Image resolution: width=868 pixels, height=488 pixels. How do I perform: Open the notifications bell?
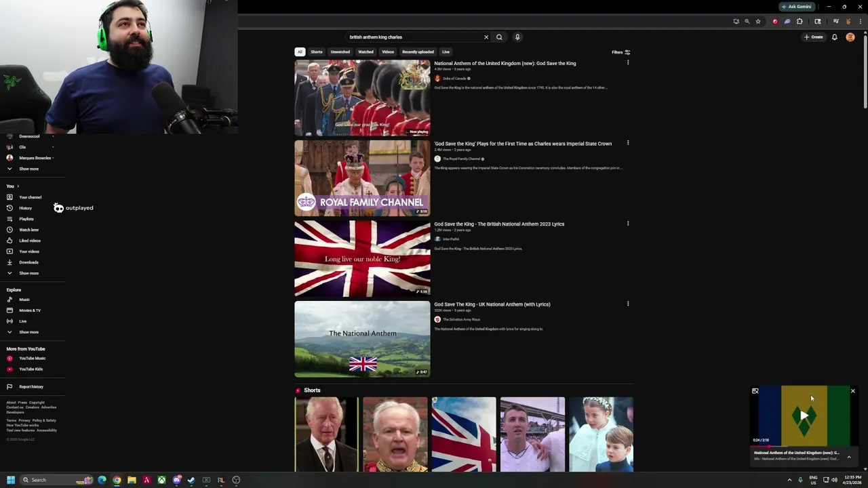coord(834,37)
